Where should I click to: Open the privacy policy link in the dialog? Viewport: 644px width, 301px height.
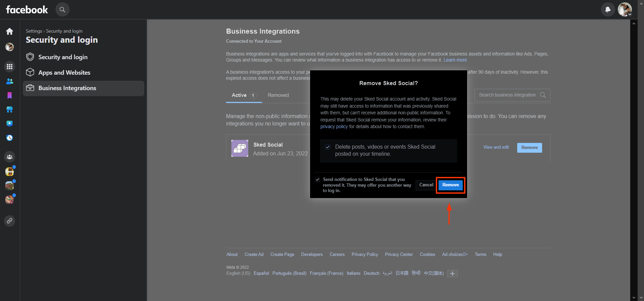tap(334, 127)
